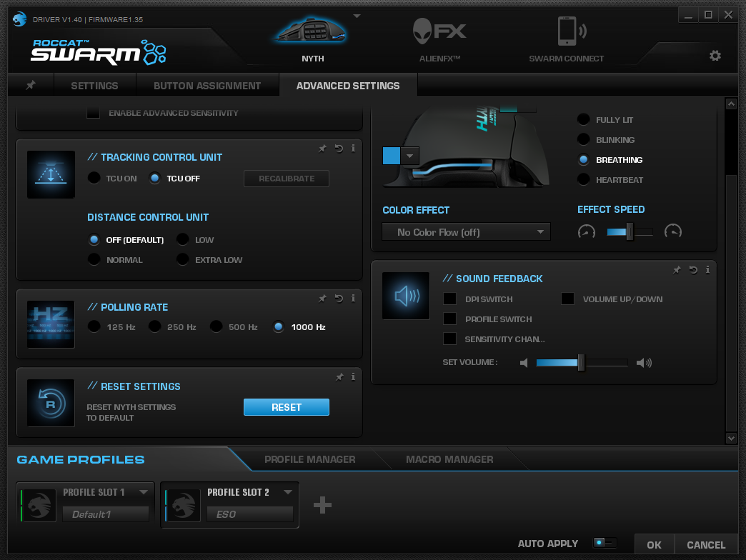
Task: Enable advanced sensitivity checkbox
Action: click(x=93, y=113)
